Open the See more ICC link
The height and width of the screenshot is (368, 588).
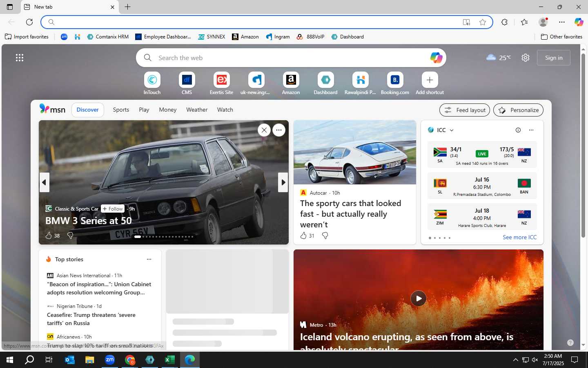click(x=519, y=237)
